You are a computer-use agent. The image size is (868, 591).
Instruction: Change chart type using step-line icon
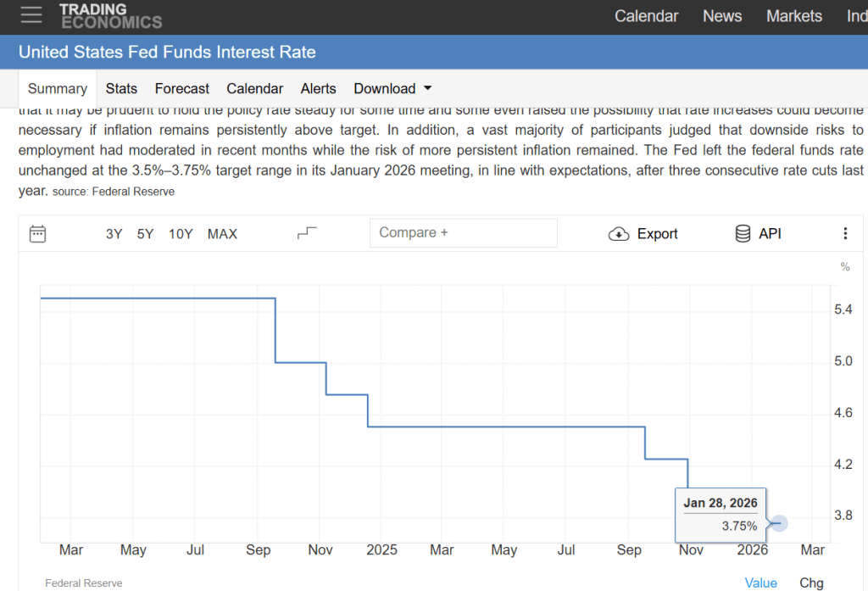coord(307,233)
